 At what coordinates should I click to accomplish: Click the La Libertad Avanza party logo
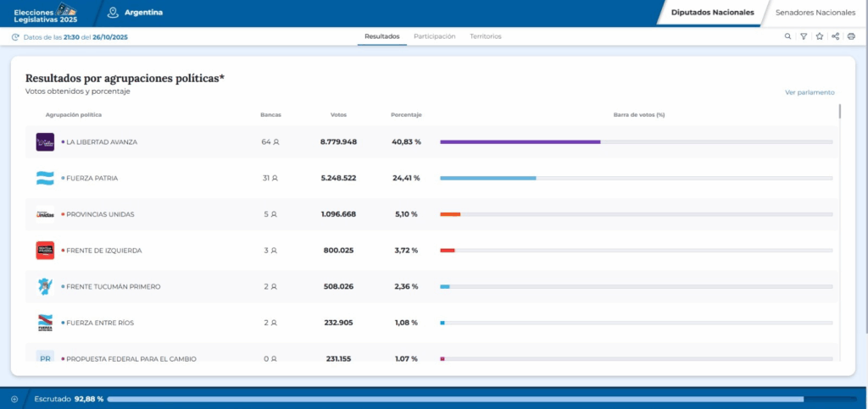(45, 142)
